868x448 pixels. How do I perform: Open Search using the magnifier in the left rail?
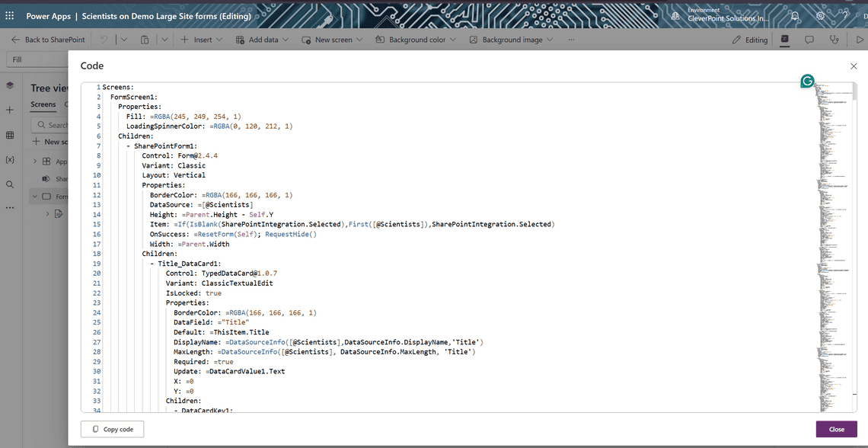[10, 184]
